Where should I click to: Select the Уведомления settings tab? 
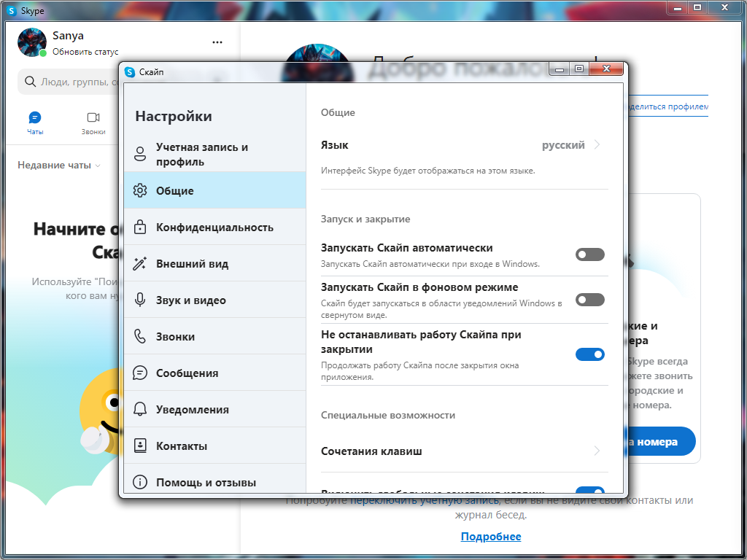pyautogui.click(x=215, y=409)
